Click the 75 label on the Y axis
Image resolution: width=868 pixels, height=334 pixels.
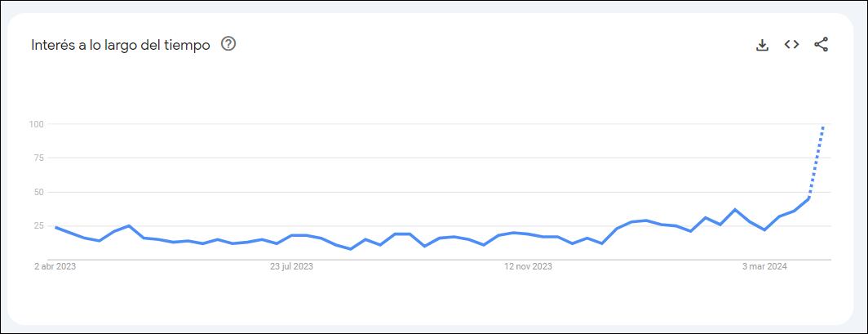pyautogui.click(x=38, y=158)
